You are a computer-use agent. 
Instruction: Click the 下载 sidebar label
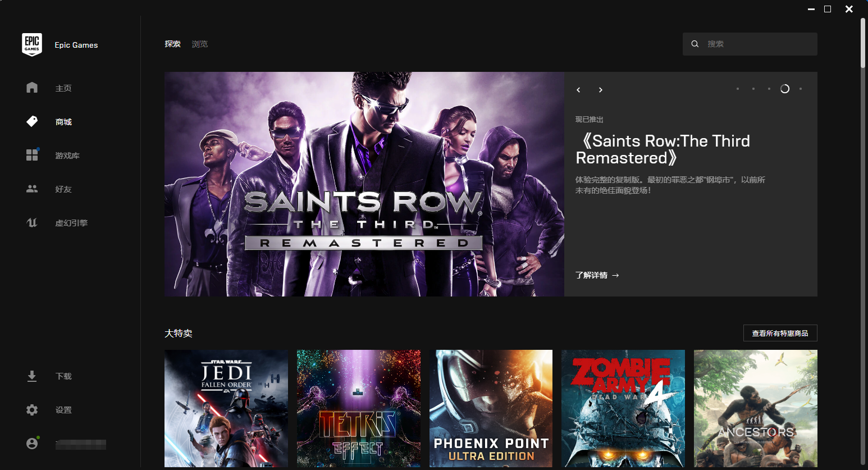coord(63,376)
